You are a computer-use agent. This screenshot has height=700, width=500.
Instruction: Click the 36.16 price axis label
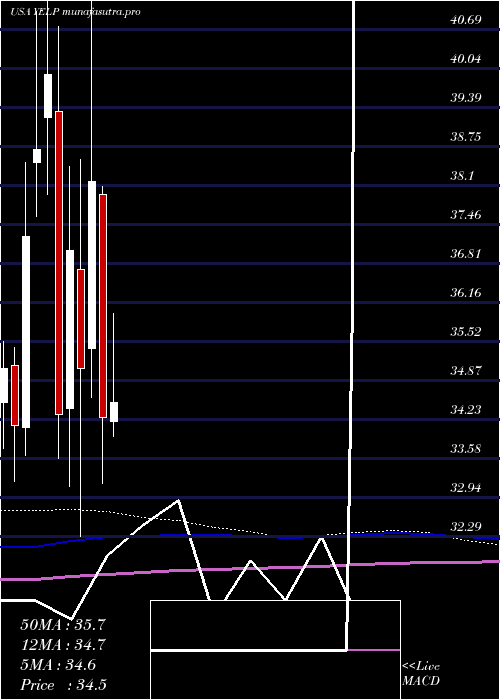pos(466,293)
